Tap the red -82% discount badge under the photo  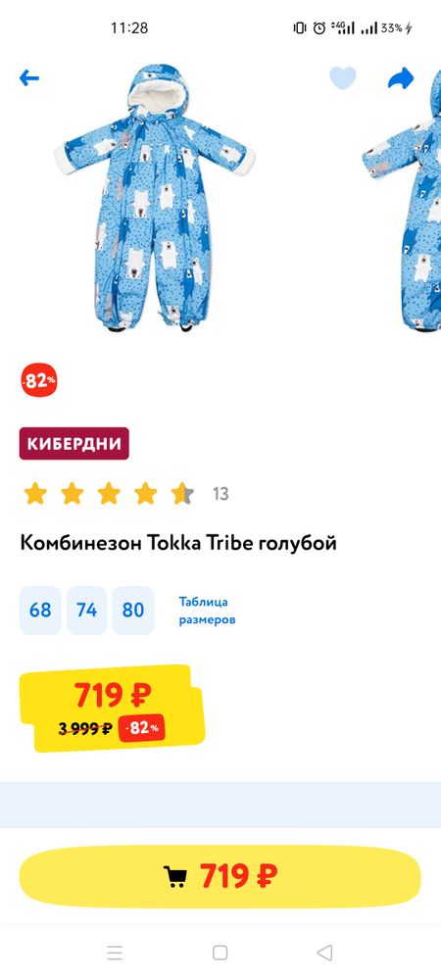(x=39, y=380)
